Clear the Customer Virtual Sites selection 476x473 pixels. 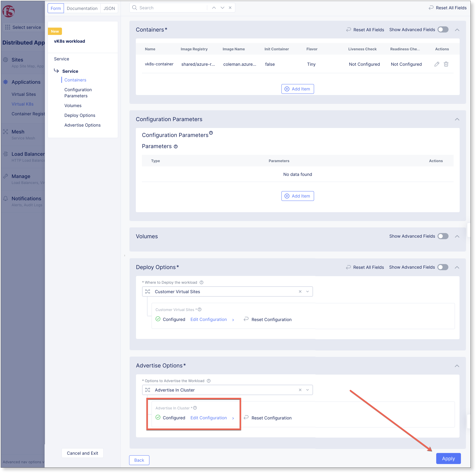[x=300, y=291]
